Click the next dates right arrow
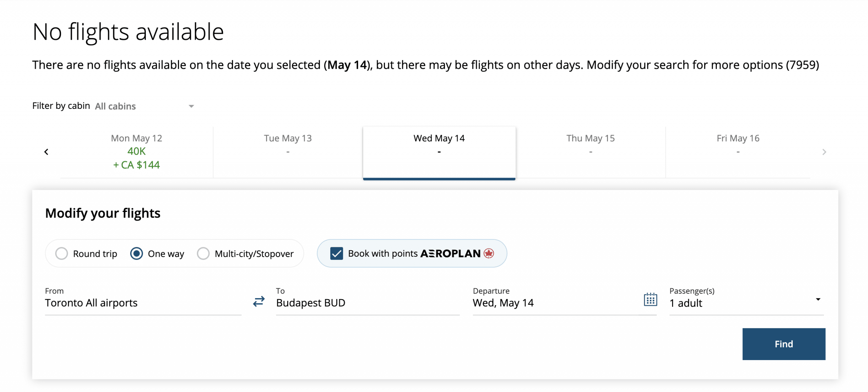 (x=824, y=152)
